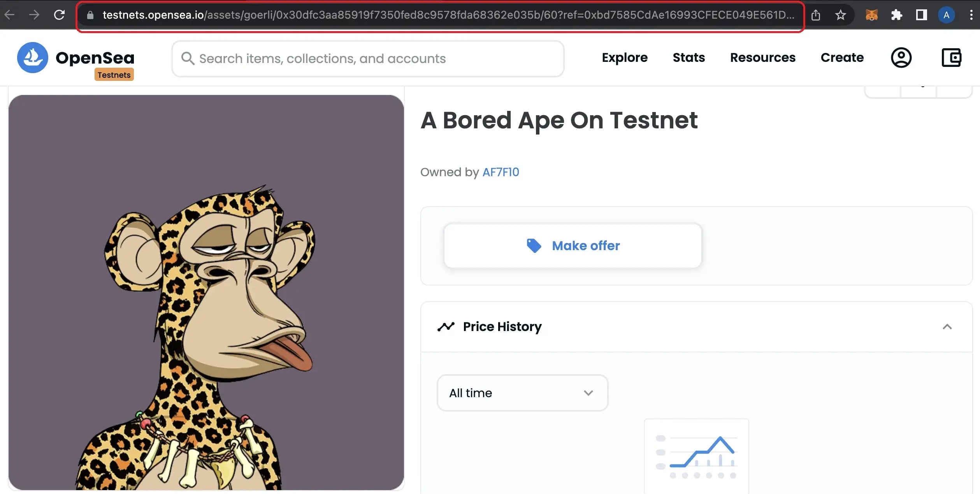Screen dimensions: 980x494
Task: Click the Price History trend icon
Action: [446, 327]
